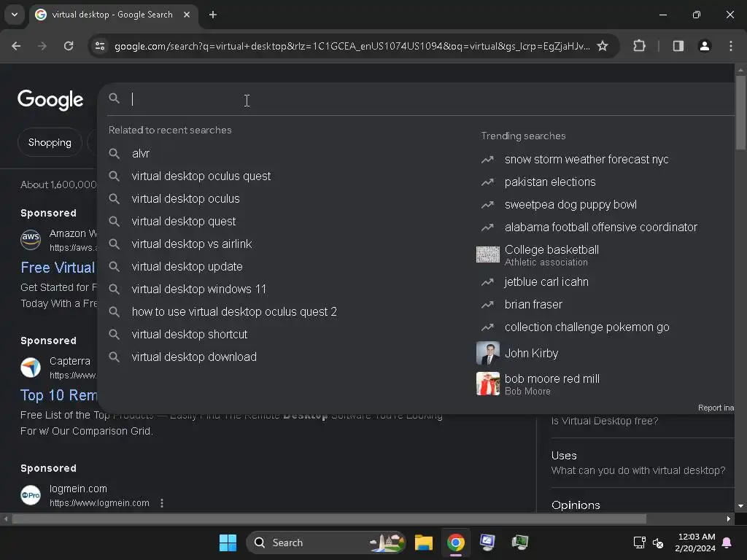Click the logmein.com favicon icon
747x560 pixels.
point(31,495)
